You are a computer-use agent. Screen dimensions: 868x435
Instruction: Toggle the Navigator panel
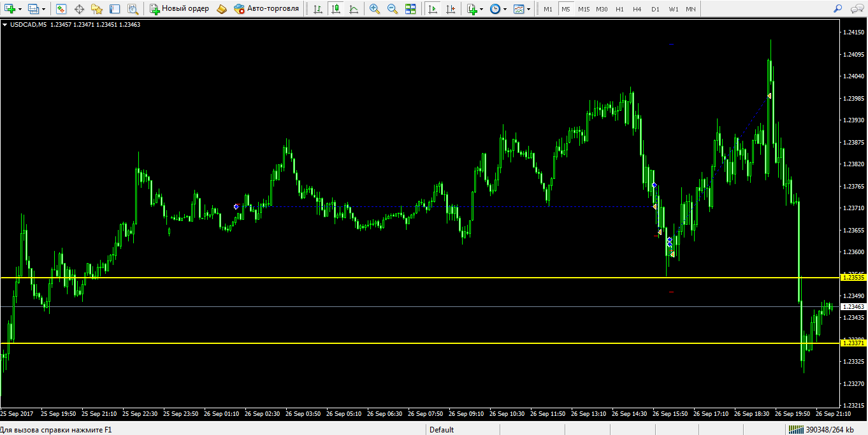(97, 9)
